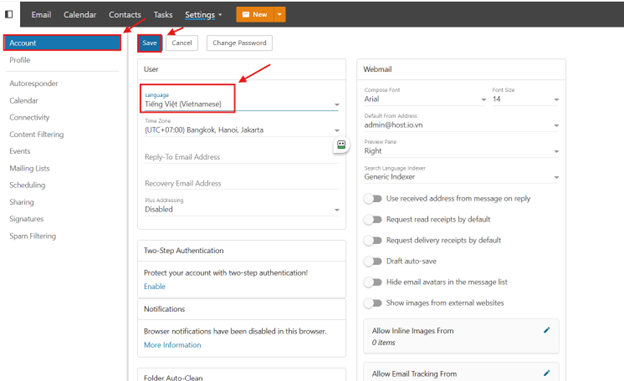Open Scheduling settings
624x381 pixels.
pos(27,185)
